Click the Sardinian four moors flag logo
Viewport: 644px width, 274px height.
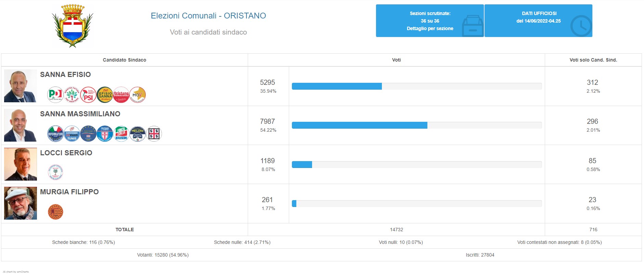[154, 134]
